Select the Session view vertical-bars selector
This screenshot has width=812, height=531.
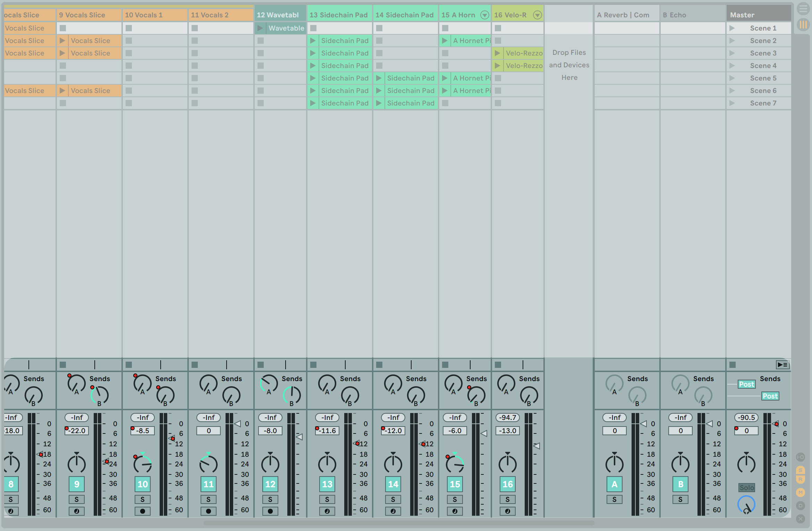point(803,24)
